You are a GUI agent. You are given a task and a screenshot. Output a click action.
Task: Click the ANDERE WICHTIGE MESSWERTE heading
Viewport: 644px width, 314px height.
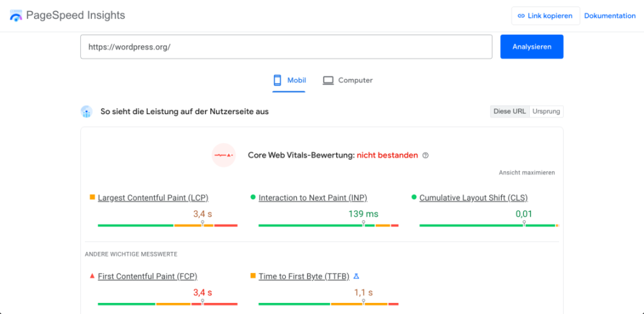pyautogui.click(x=131, y=255)
